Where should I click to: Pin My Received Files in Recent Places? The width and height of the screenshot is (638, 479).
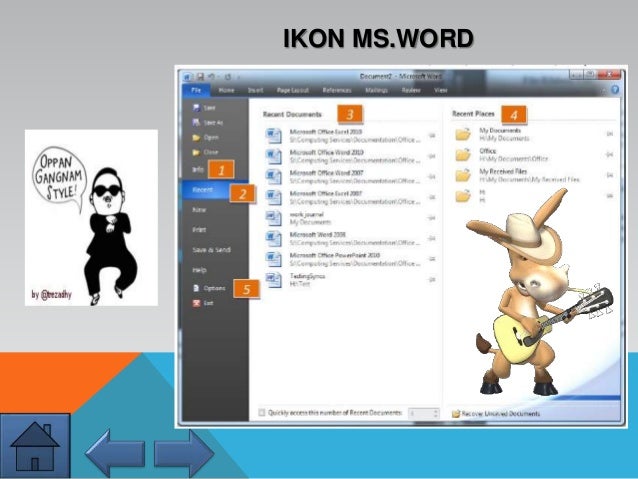610,175
